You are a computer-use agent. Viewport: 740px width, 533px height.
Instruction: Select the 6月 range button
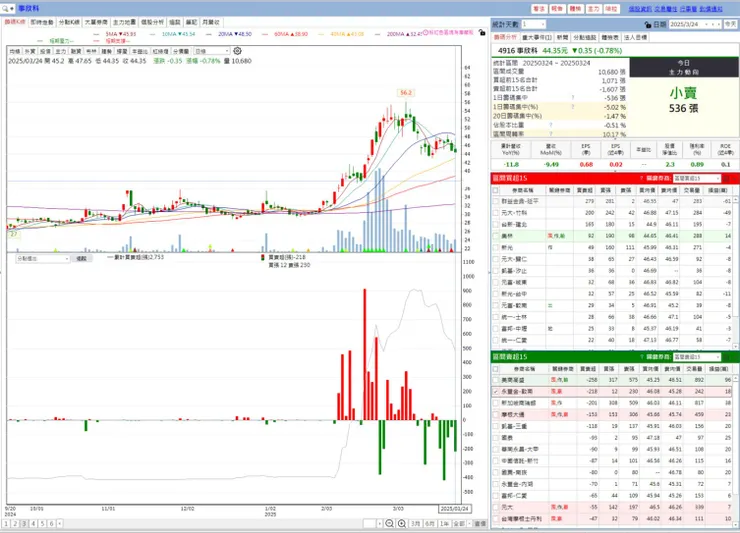coord(429,524)
